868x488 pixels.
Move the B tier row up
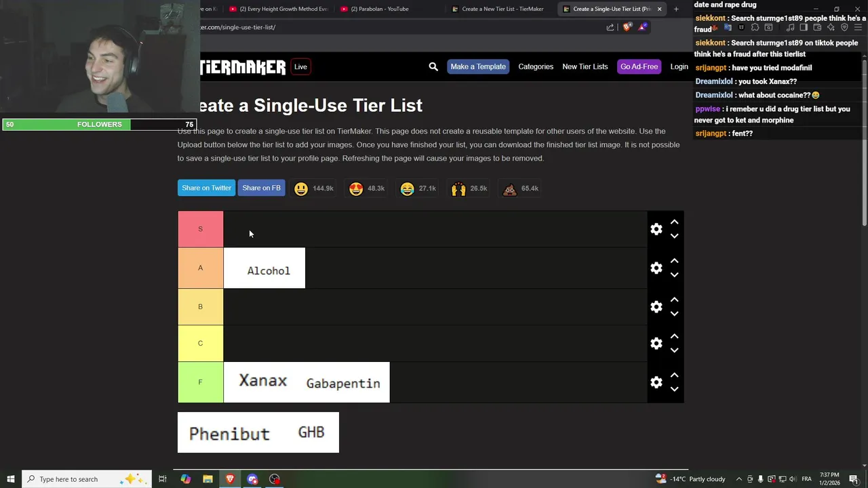point(674,299)
